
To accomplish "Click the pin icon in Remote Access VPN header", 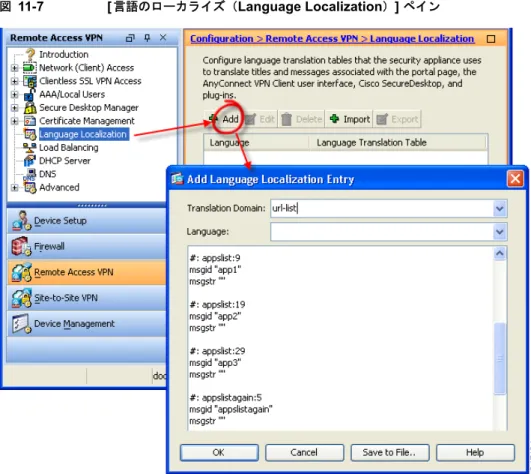I will tap(147, 38).
